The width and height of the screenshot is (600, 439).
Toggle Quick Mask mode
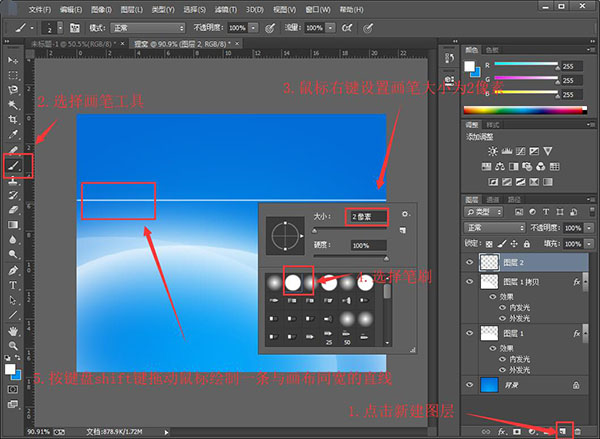(13, 389)
